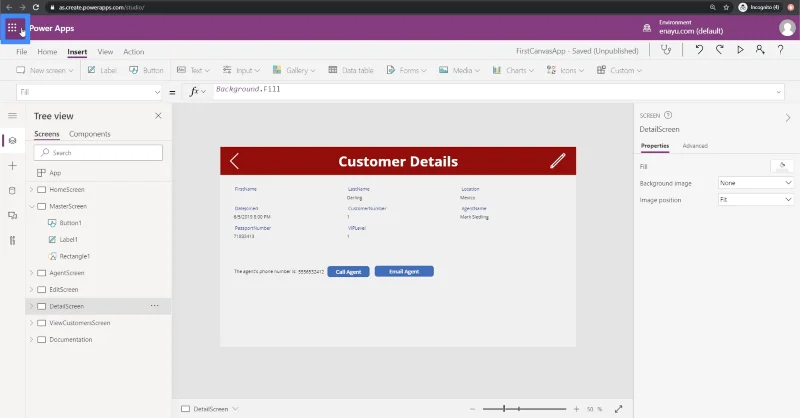The width and height of the screenshot is (800, 418).
Task: Click the SCREEN help info icon
Action: click(x=668, y=115)
